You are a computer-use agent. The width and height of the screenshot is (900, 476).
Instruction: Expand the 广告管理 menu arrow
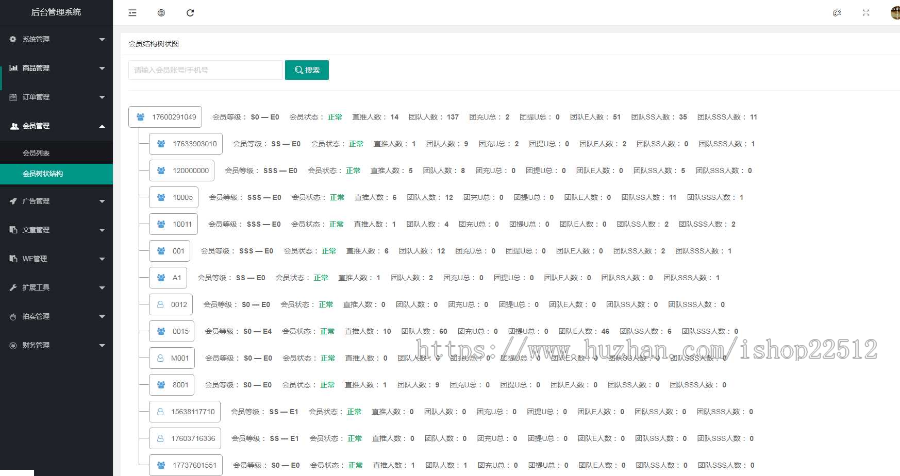pos(102,202)
